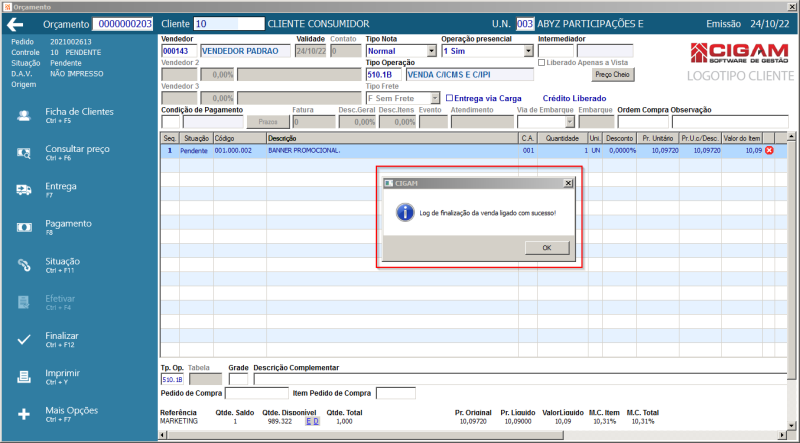Select the Prazos button

point(268,122)
